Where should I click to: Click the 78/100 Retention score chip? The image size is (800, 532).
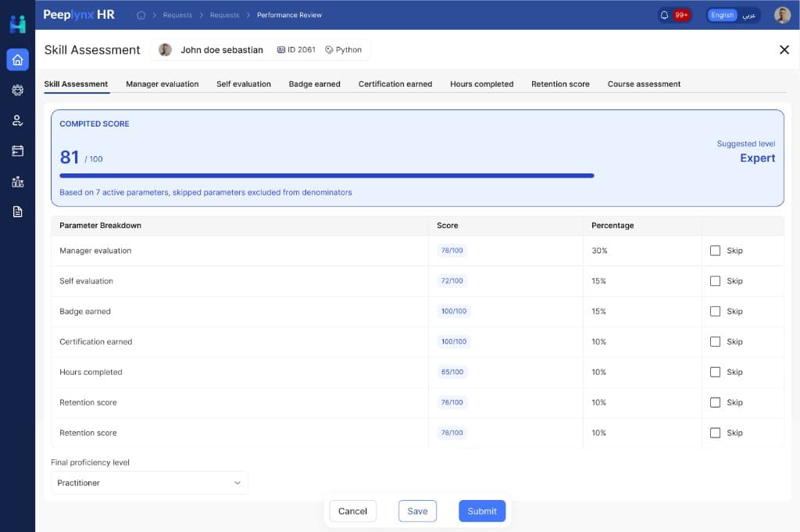452,433
